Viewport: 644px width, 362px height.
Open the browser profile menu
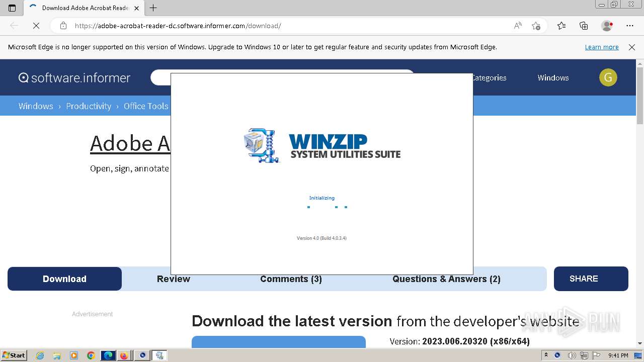607,26
